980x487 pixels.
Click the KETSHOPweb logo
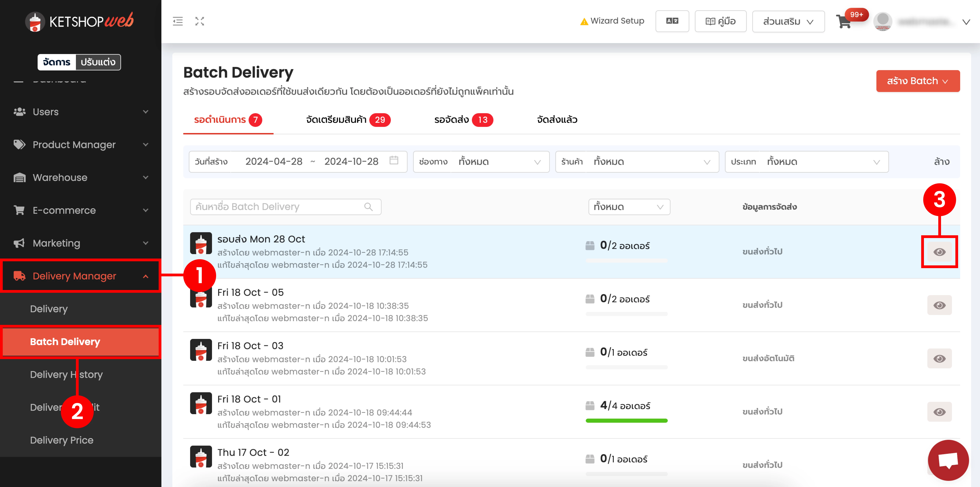click(x=80, y=21)
